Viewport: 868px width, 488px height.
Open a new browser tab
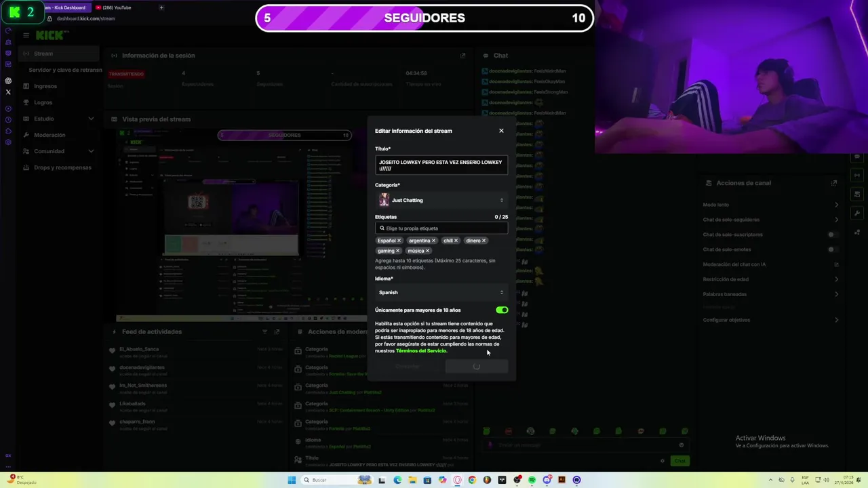[161, 7]
